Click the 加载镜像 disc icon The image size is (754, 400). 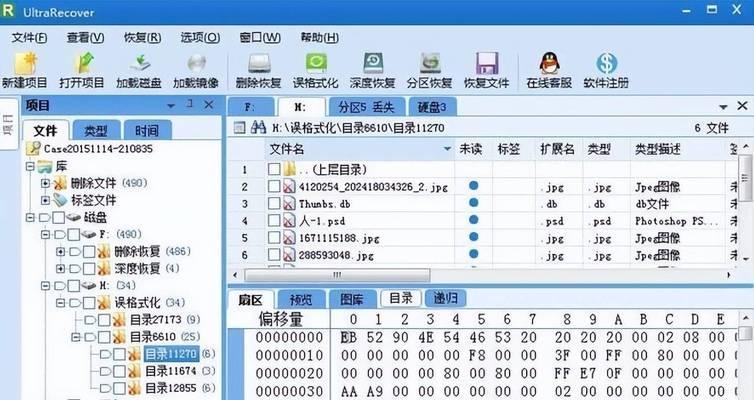tap(197, 64)
